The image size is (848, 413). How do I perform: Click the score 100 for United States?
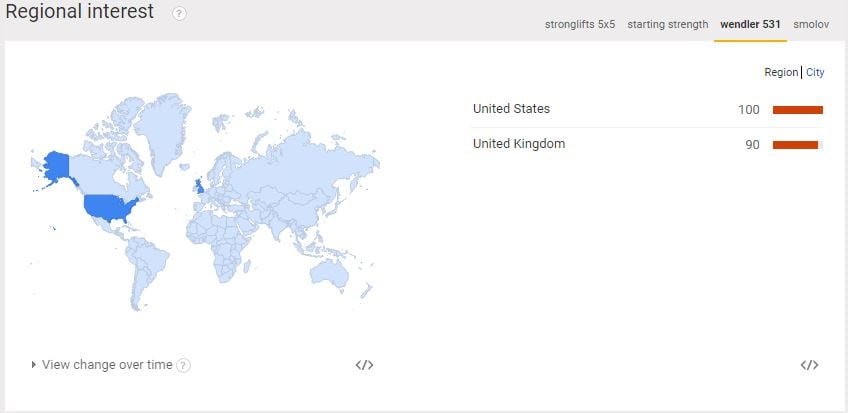(749, 110)
